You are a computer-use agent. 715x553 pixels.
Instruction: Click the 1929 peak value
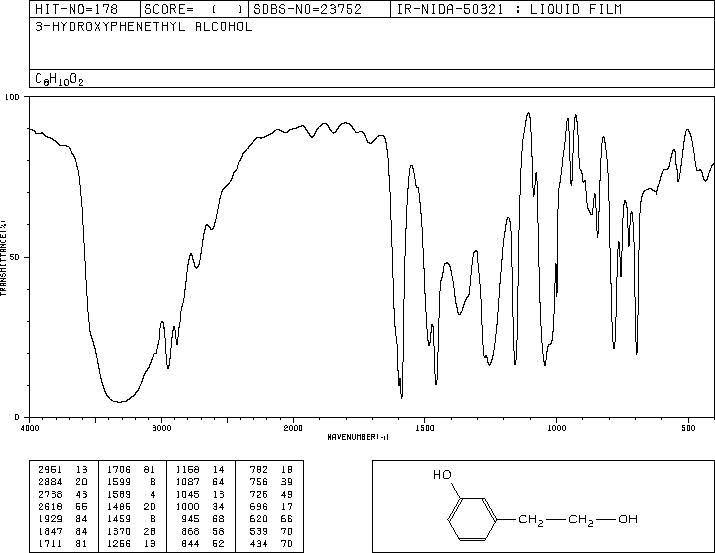tap(50, 519)
